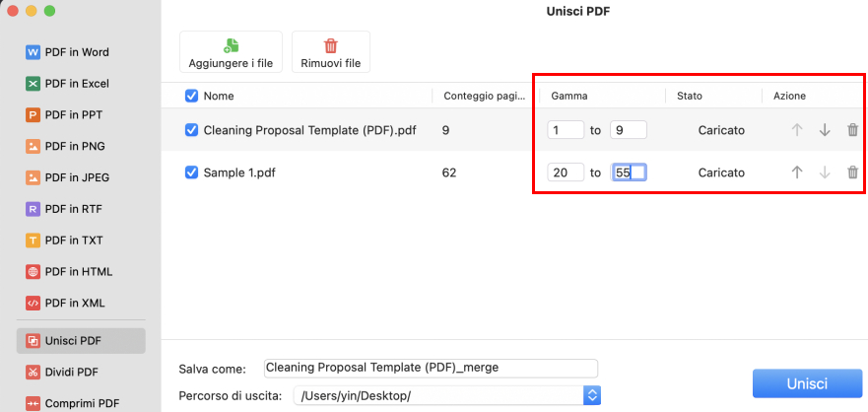The width and height of the screenshot is (868, 412).
Task: Move Sample 1.pdf row down
Action: click(x=825, y=172)
